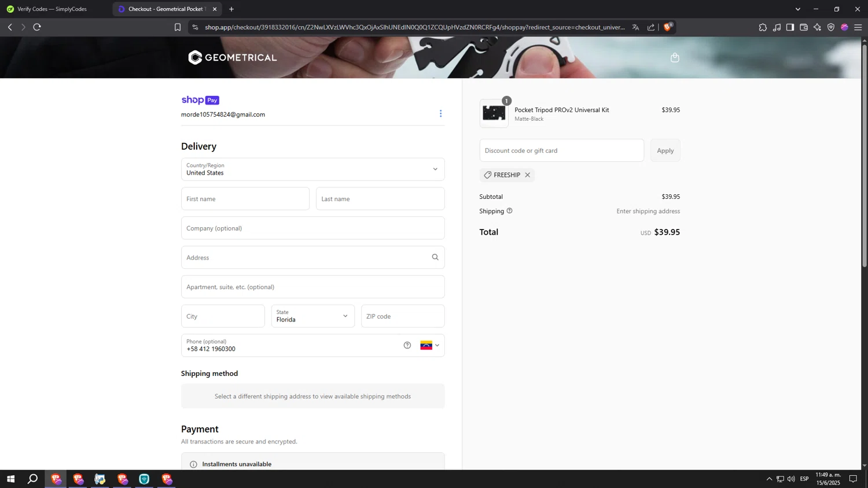Switch the ESP keyboard language indicator
Viewport: 868px width, 488px height.
tap(804, 479)
